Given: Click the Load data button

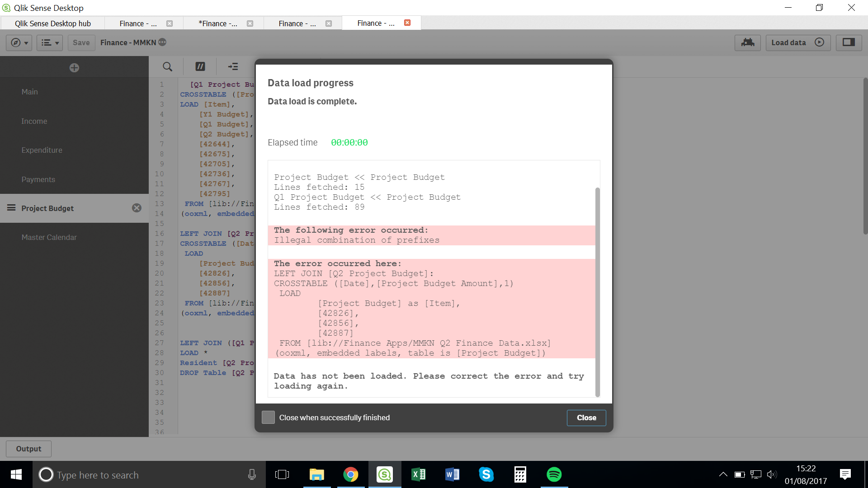Looking at the screenshot, I should [x=798, y=42].
